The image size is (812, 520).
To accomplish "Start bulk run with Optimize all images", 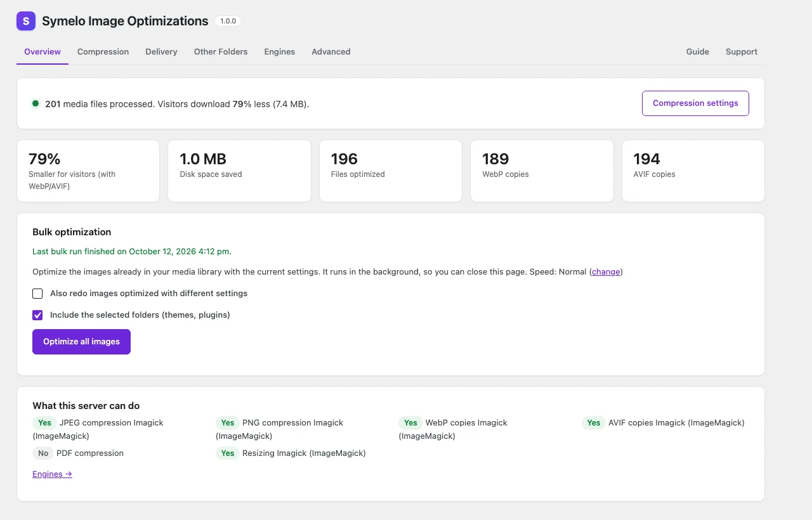I will 81,342.
